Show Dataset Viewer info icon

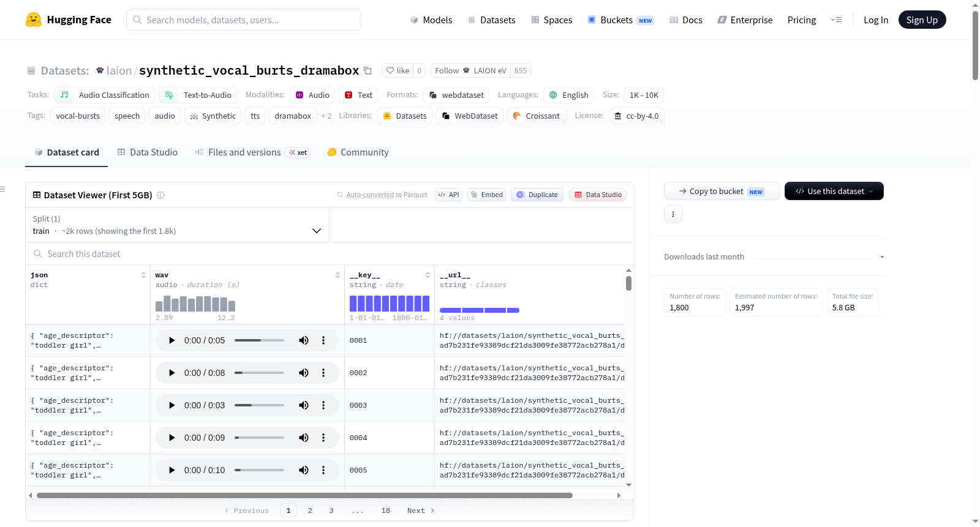click(x=160, y=195)
